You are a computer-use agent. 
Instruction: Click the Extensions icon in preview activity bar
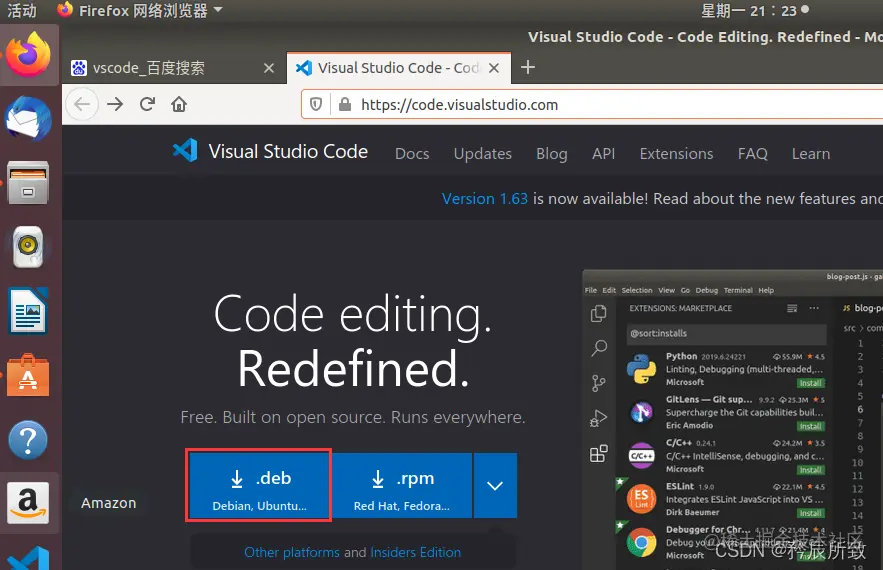(x=599, y=453)
